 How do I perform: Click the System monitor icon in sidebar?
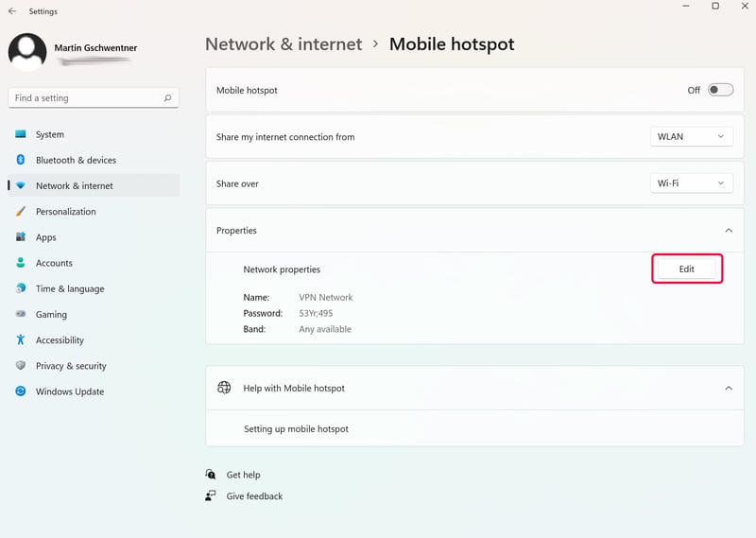point(20,134)
